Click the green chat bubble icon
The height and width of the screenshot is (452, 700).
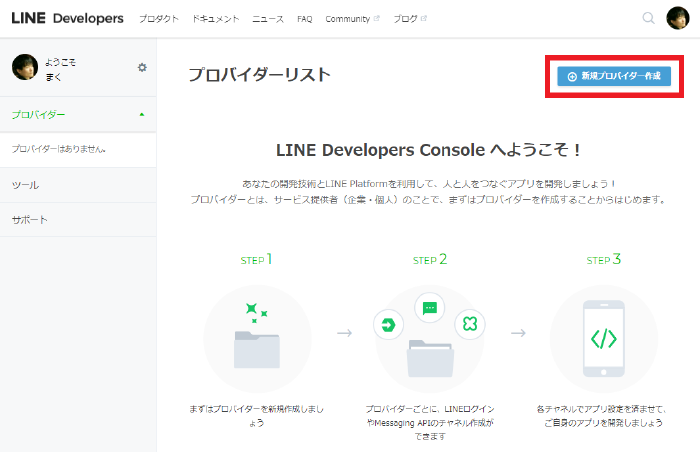pos(430,308)
